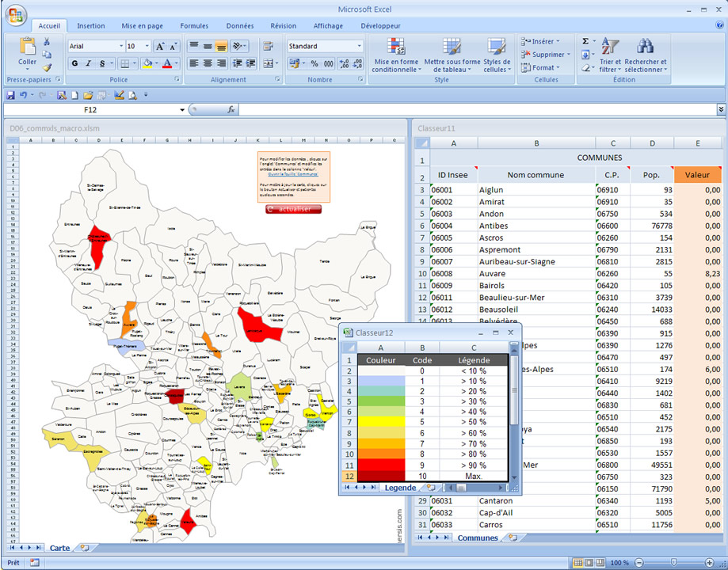Screen dimensions: 728x570
Task: Click the print preview magnifier icon
Action: (133, 95)
